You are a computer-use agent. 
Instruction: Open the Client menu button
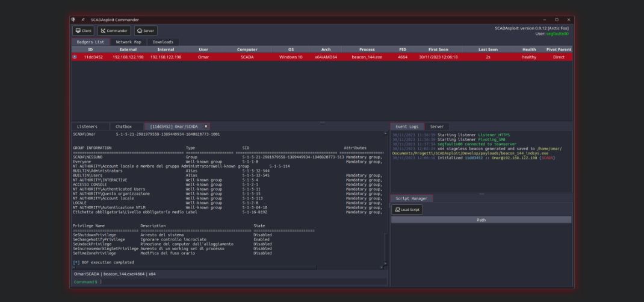(84, 31)
